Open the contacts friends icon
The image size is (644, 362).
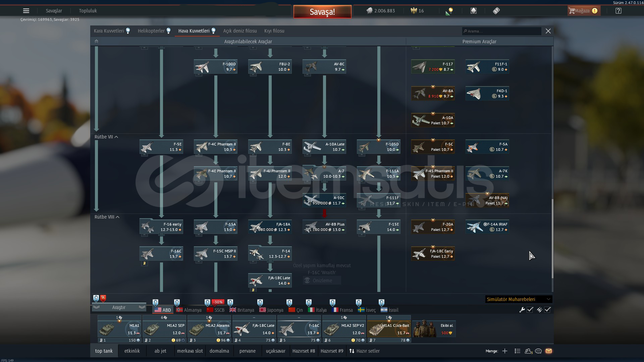(x=529, y=351)
